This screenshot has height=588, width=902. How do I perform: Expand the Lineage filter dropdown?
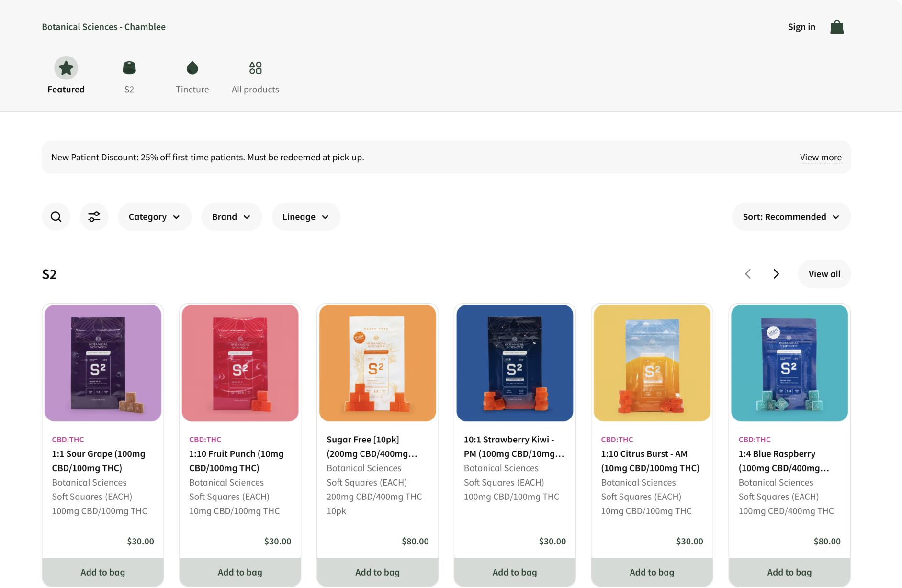tap(306, 217)
